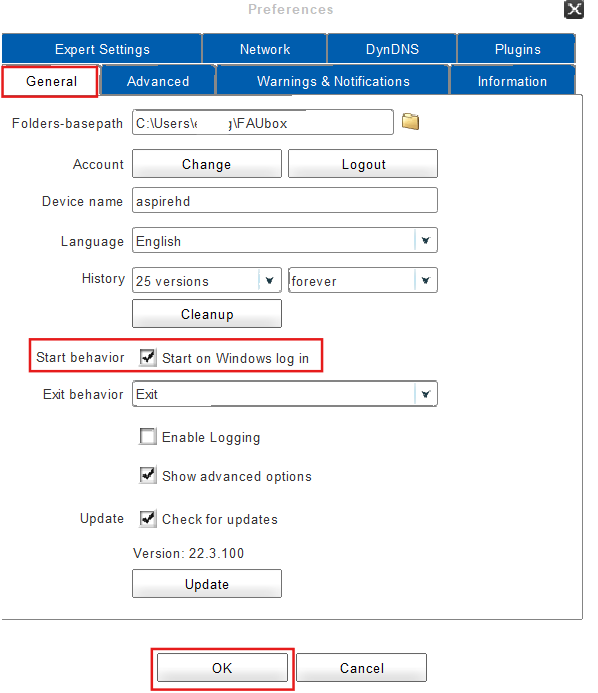Enable Logging checkbox
The width and height of the screenshot is (598, 693).
(x=148, y=436)
